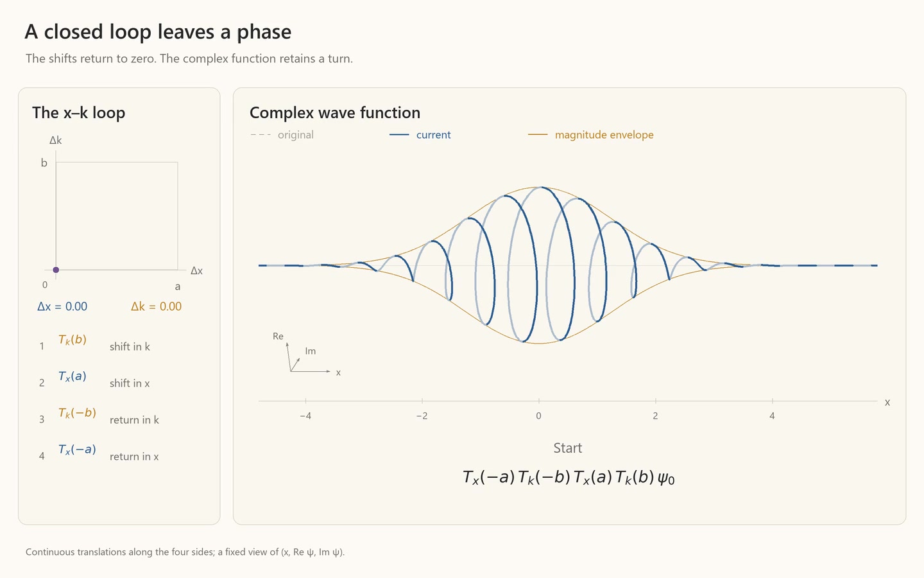Click the Δk = 0.00 readout
The image size is (924, 578).
click(x=157, y=307)
